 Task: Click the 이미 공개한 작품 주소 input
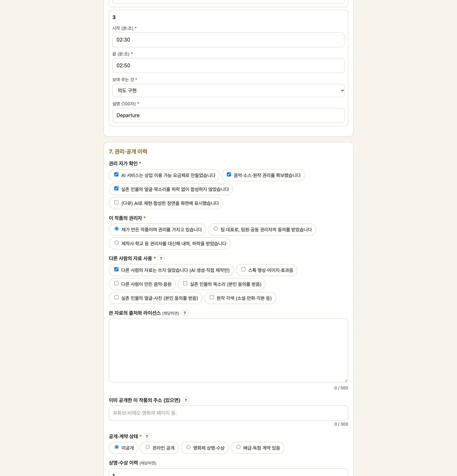[228, 413]
